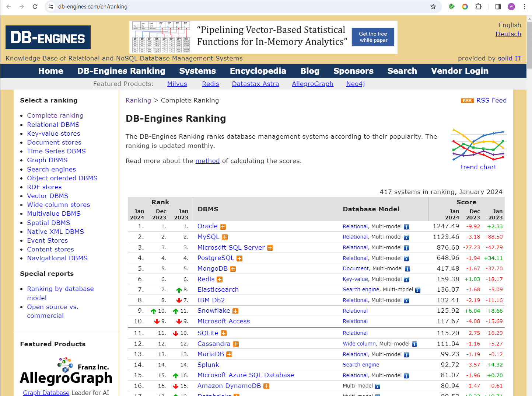Click plus icon next to Amazon DynamoDB
The width and height of the screenshot is (532, 396).
(x=266, y=386)
